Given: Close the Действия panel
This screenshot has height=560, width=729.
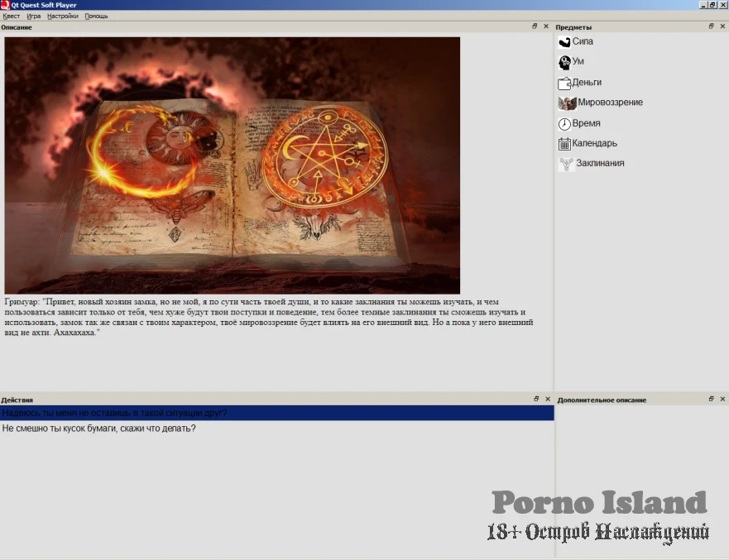Looking at the screenshot, I should point(547,399).
